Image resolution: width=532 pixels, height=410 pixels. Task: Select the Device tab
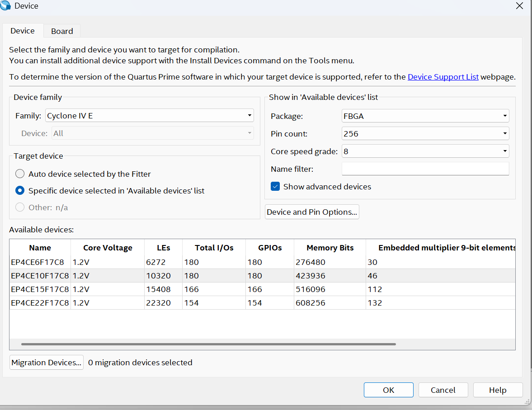[23, 31]
